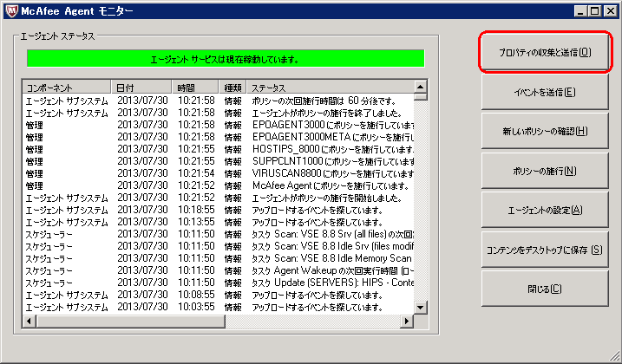Click vertical scrollbar down arrow
The width and height of the screenshot is (622, 364).
pyautogui.click(x=421, y=308)
